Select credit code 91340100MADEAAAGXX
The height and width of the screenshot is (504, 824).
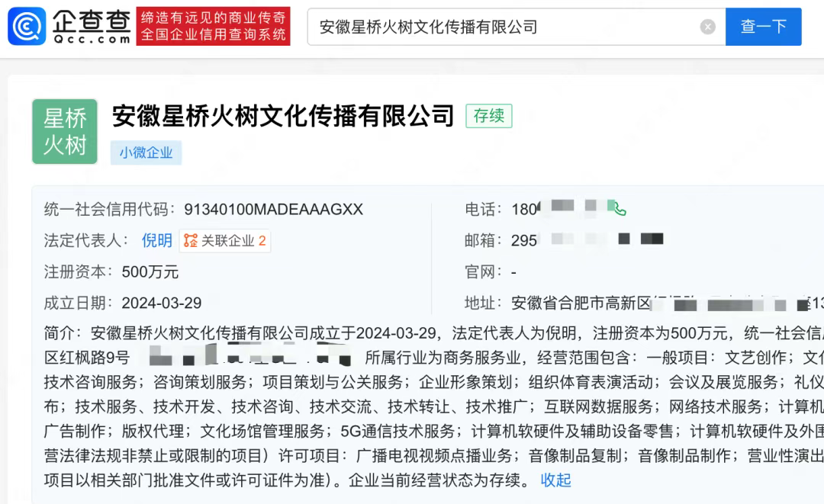point(273,210)
